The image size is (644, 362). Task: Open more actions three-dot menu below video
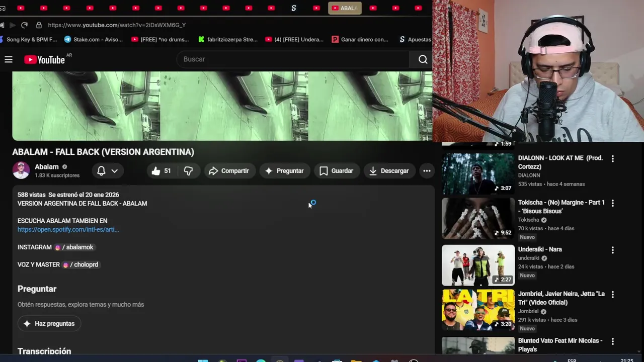427,171
